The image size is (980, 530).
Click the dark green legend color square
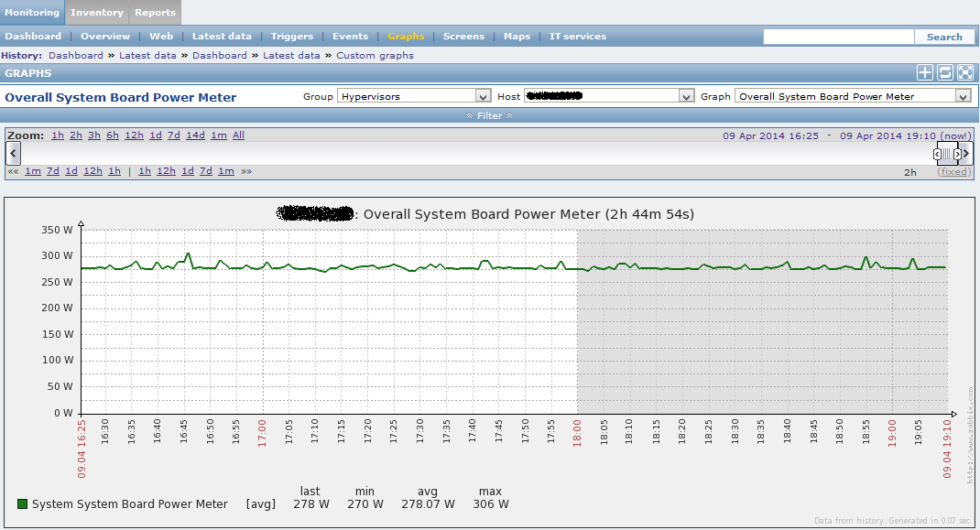tap(23, 503)
